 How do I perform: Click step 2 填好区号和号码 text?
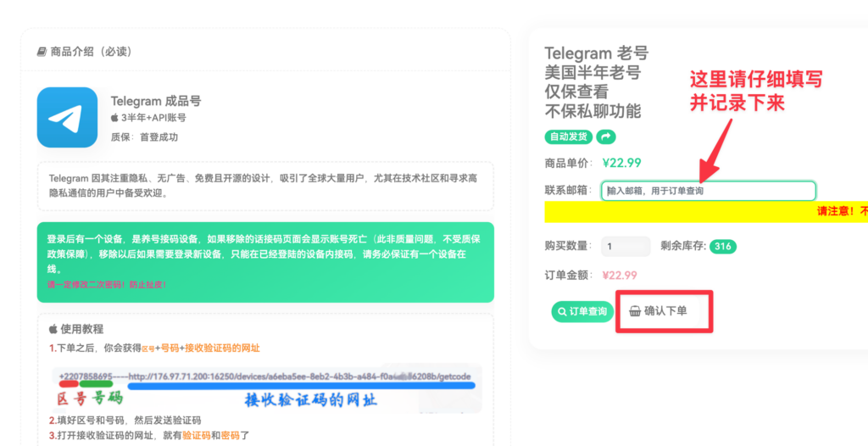click(125, 420)
